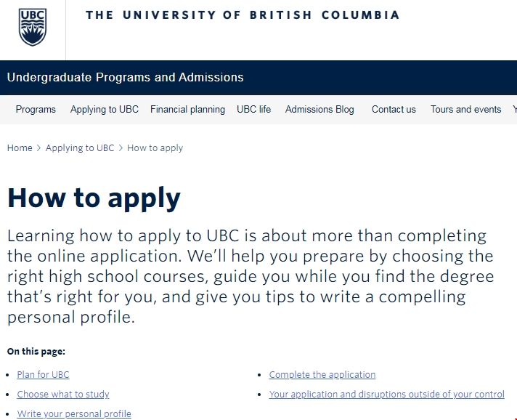Image resolution: width=517 pixels, height=420 pixels.
Task: Click the UBC crest logo
Action: pos(33,28)
